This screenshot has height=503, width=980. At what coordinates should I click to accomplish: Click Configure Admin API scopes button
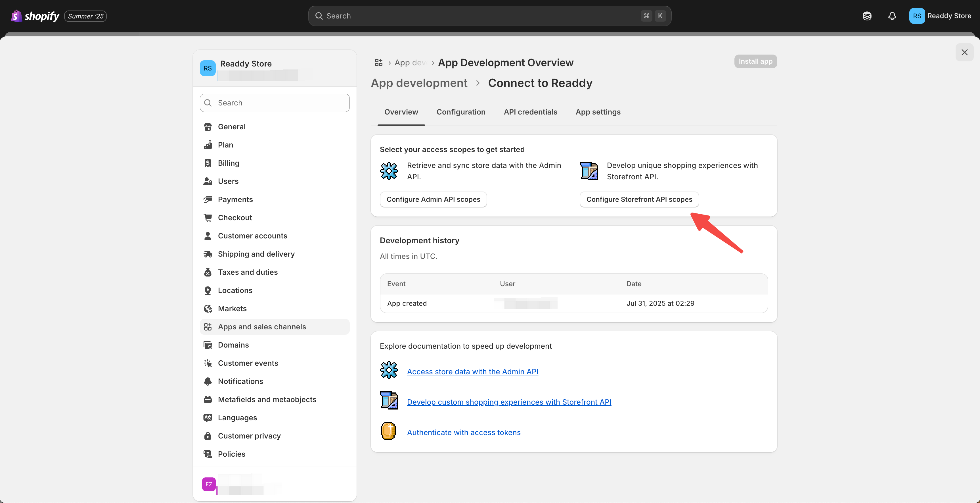(x=433, y=199)
